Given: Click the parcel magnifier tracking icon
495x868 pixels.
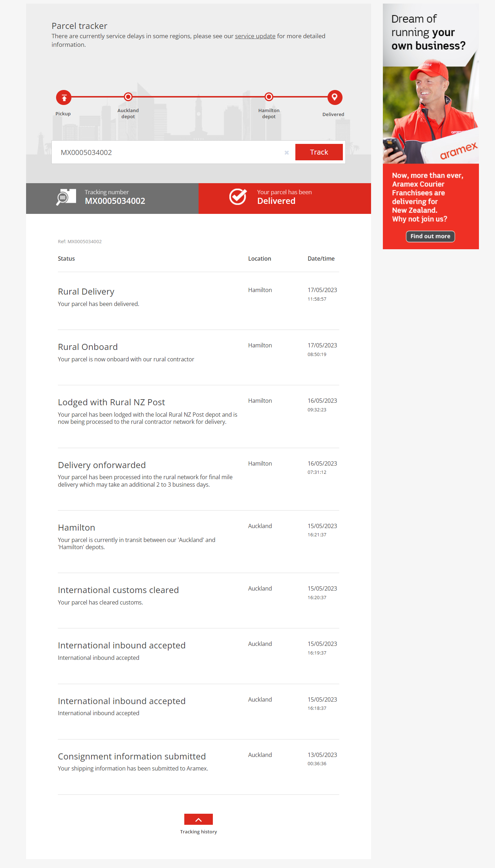Looking at the screenshot, I should pyautogui.click(x=66, y=197).
